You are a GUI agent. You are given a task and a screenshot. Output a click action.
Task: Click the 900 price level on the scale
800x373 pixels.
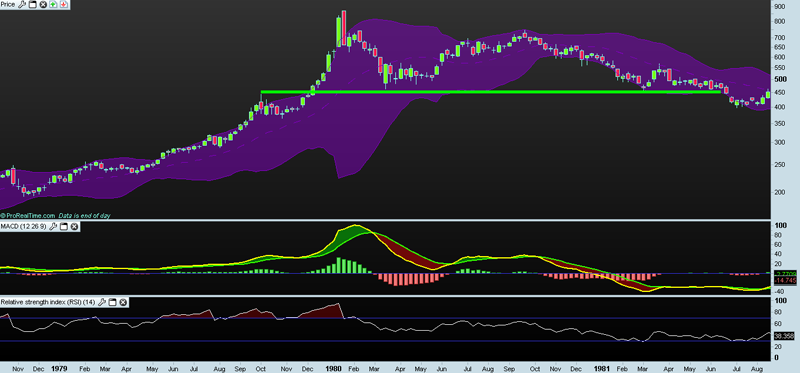(x=781, y=7)
